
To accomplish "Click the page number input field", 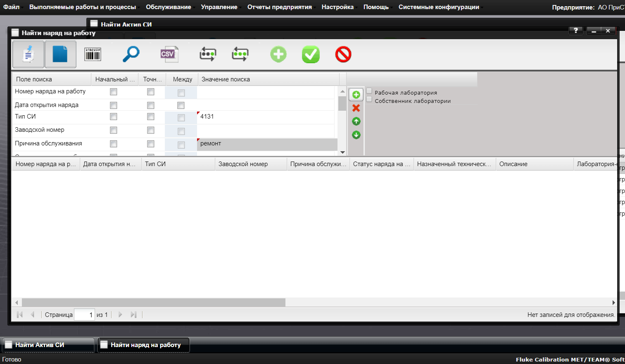I will [x=85, y=315].
